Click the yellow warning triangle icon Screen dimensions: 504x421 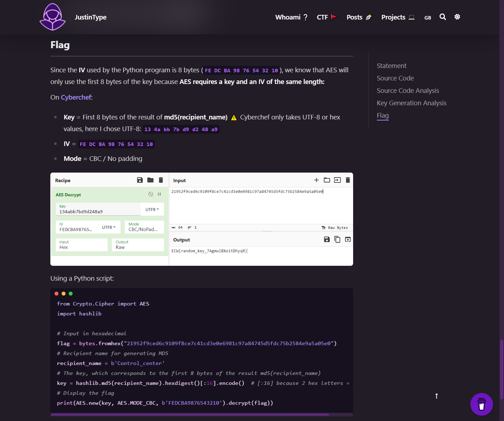pyautogui.click(x=234, y=118)
